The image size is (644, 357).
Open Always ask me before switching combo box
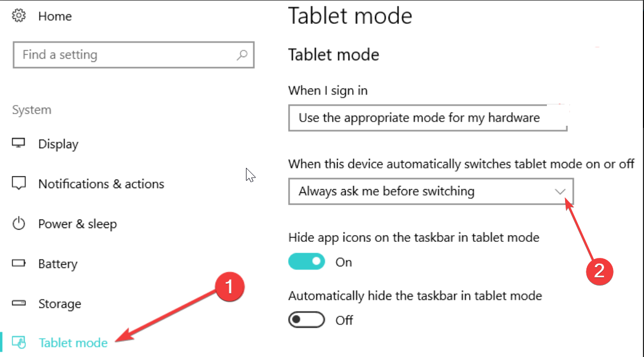click(x=431, y=191)
